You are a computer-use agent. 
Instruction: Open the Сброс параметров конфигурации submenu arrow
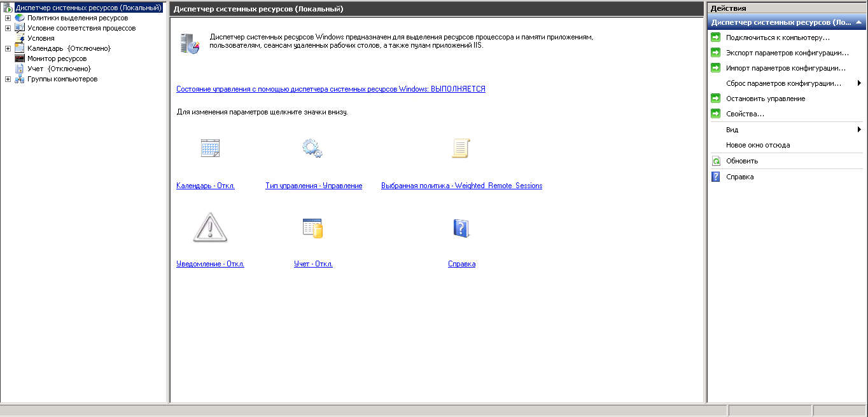tap(859, 83)
